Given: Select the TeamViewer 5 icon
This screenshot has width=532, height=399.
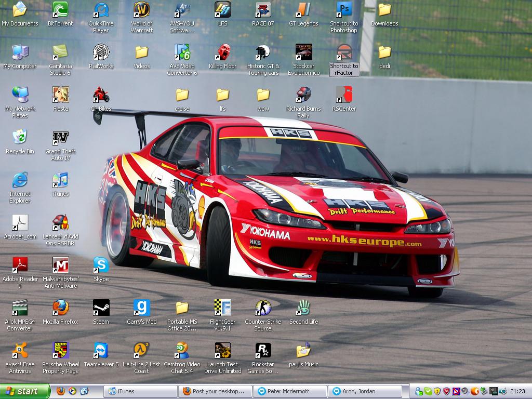Looking at the screenshot, I should point(101,351).
